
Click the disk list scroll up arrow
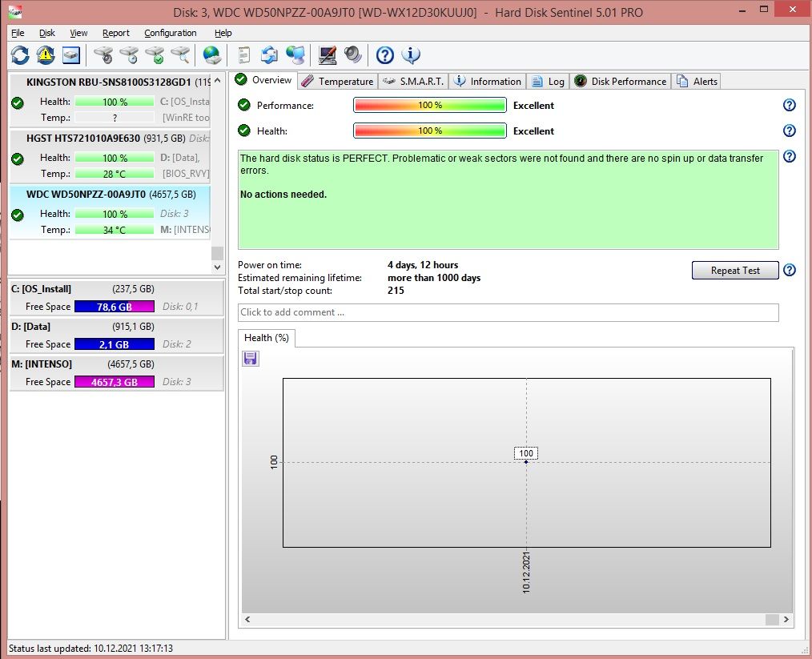click(x=218, y=80)
